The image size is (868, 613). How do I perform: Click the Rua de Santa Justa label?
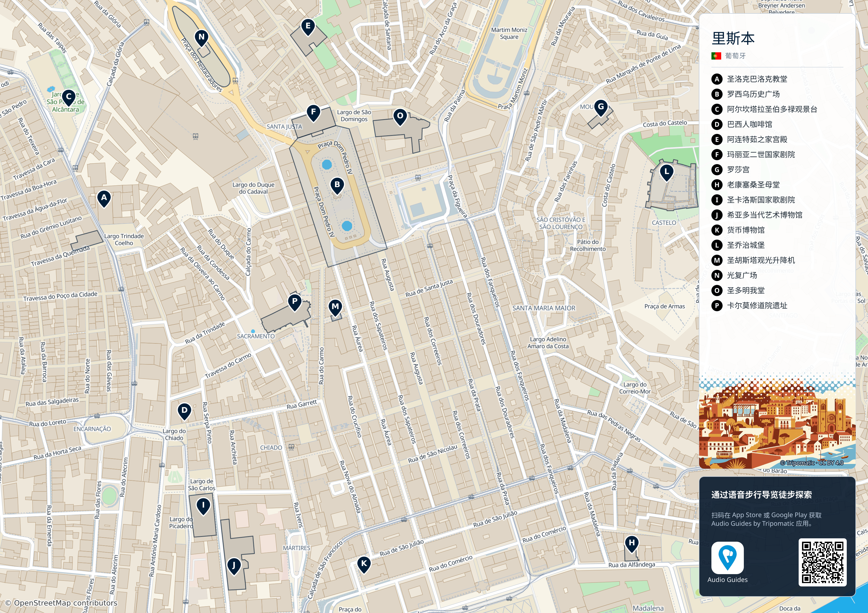pos(429,289)
